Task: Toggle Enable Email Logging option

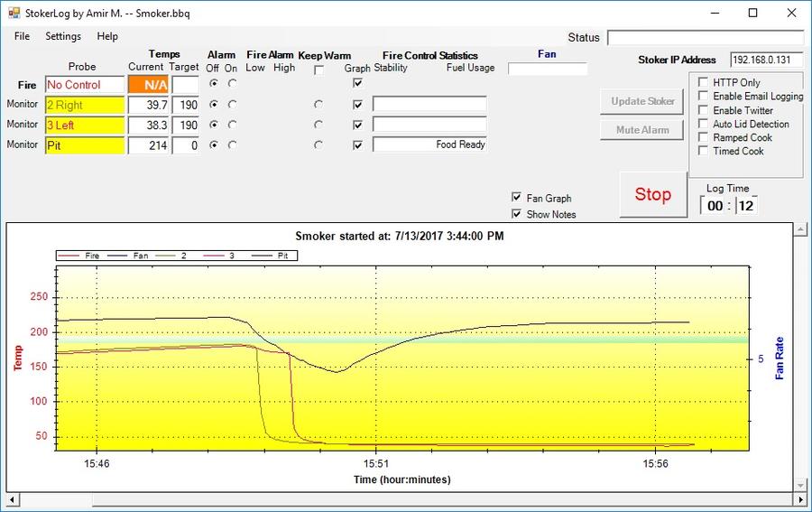Action: click(703, 96)
